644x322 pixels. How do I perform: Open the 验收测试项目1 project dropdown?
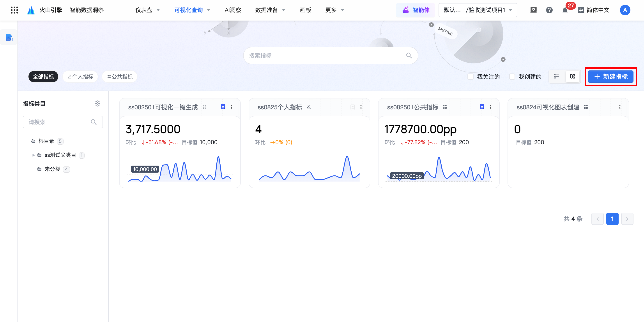point(478,10)
